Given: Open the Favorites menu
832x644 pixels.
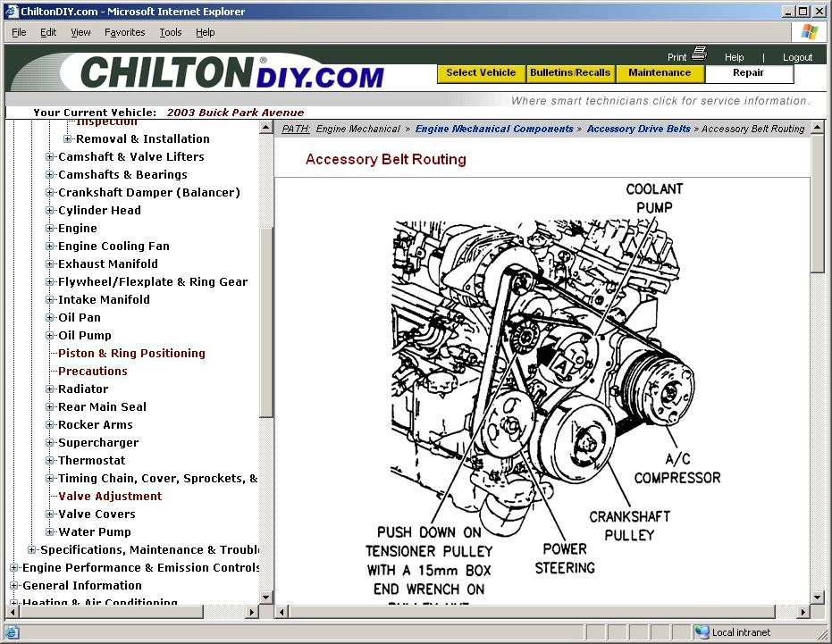Looking at the screenshot, I should tap(124, 32).
